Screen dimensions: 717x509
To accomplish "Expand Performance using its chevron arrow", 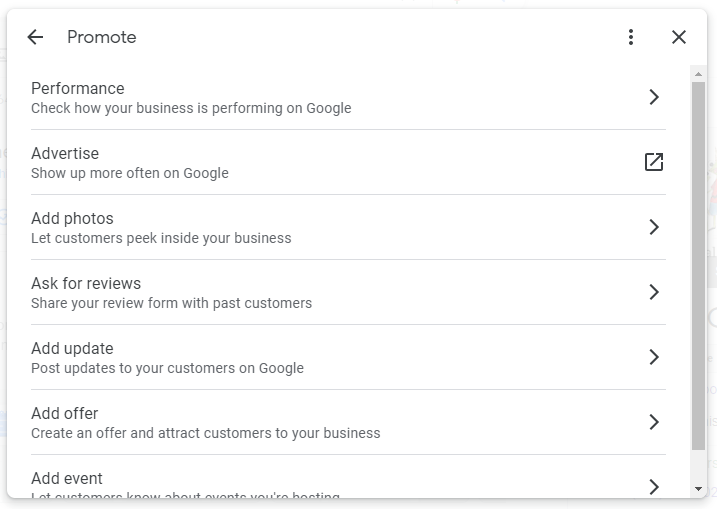I will click(654, 97).
